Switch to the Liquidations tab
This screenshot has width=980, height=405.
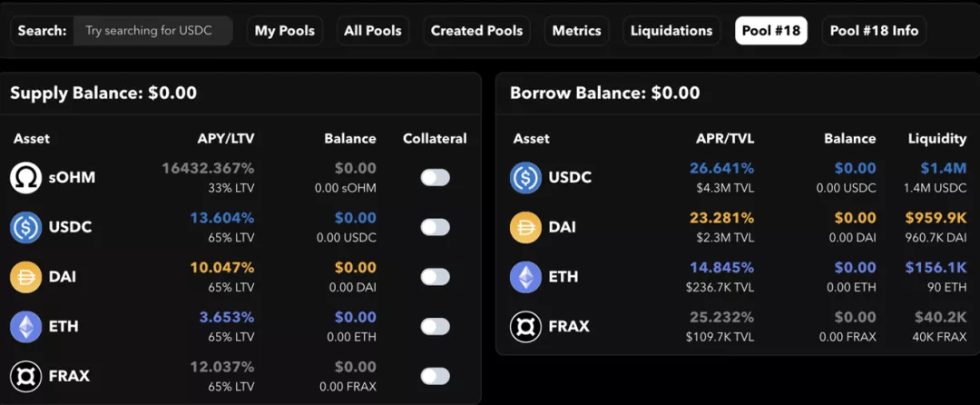pyautogui.click(x=671, y=31)
